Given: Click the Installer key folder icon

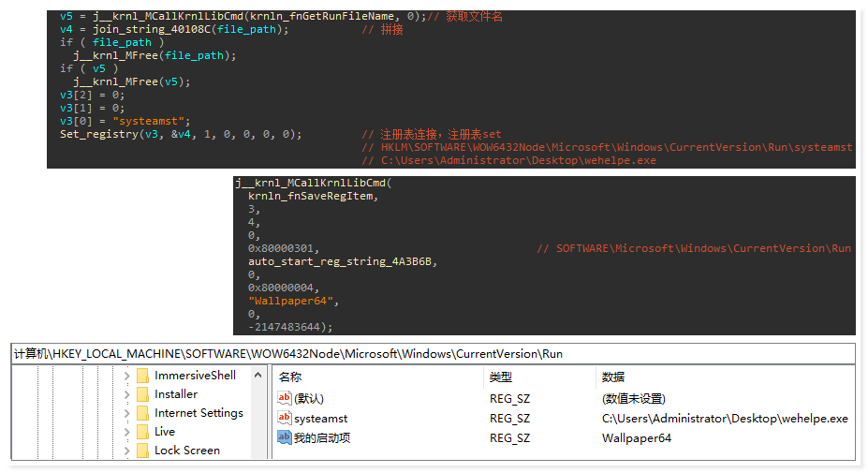Looking at the screenshot, I should point(142,394).
